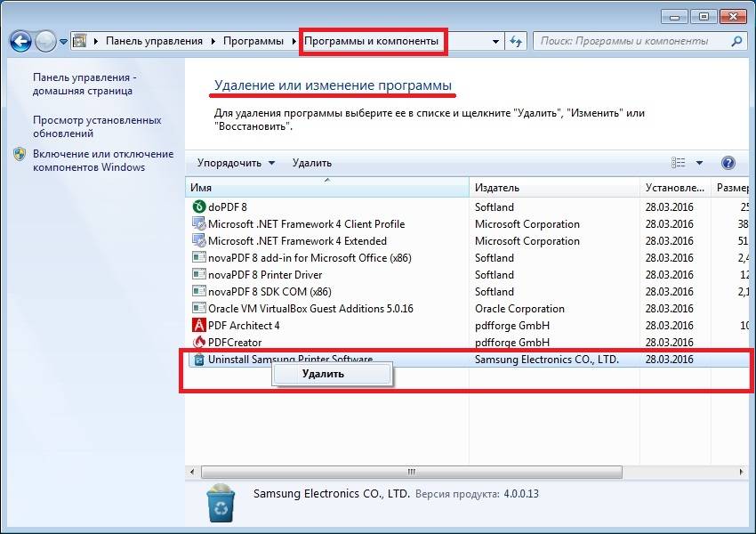This screenshot has width=756, height=534.
Task: Click the Uninstall Samsung Printer Software icon
Action: click(198, 360)
